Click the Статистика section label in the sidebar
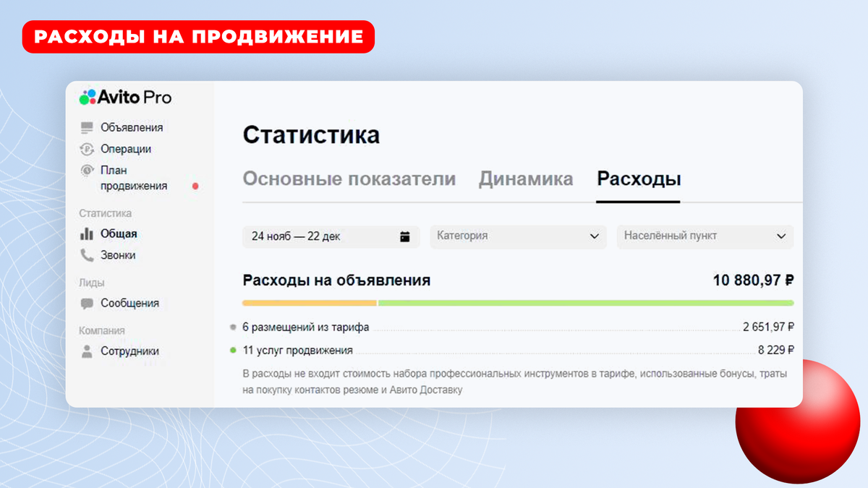 coord(106,213)
